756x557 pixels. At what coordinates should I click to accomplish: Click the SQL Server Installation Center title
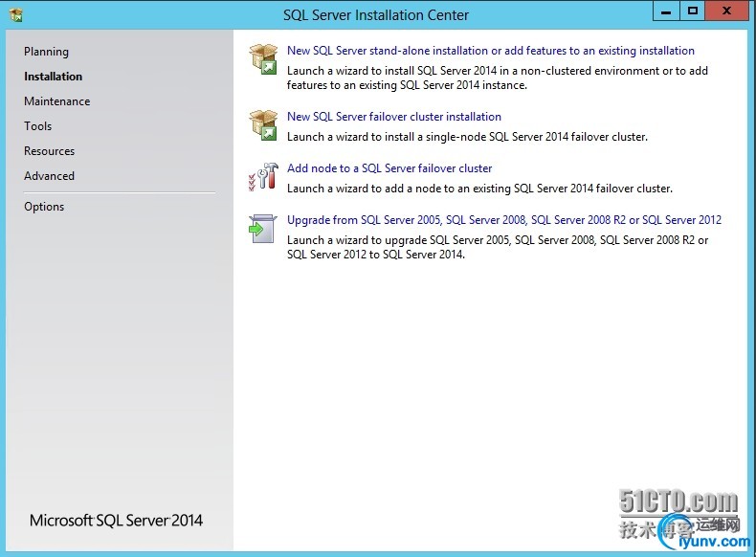click(x=376, y=15)
